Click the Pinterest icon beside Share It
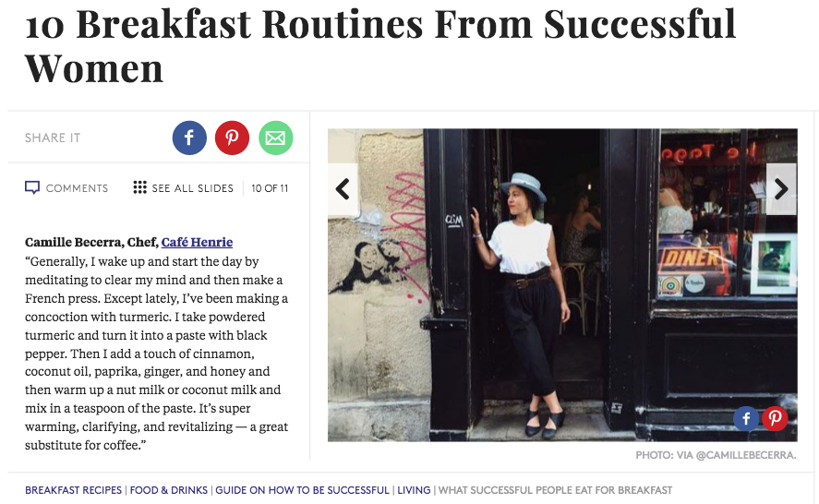819x504 pixels. click(x=233, y=138)
